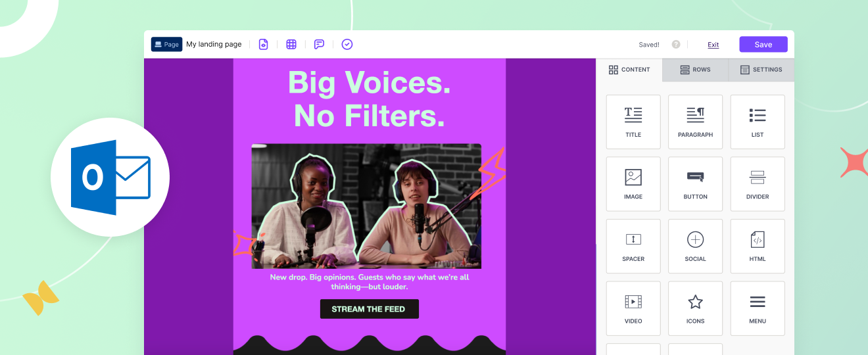
Task: Select the Divider content block
Action: coord(758,184)
